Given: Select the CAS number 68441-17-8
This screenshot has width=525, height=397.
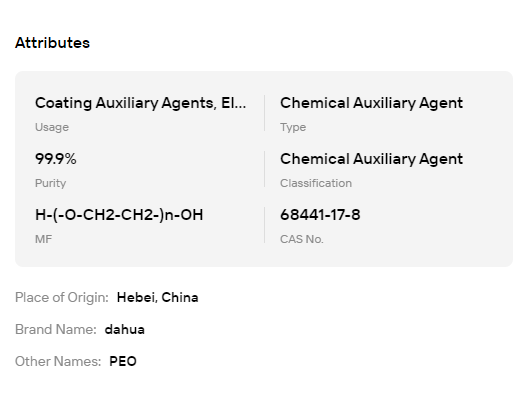Looking at the screenshot, I should click(x=320, y=215).
